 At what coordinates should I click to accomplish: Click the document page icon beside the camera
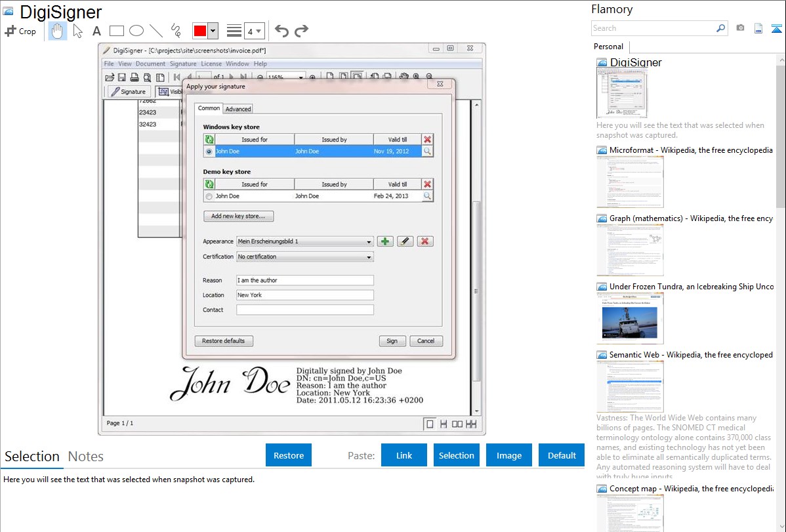(758, 28)
